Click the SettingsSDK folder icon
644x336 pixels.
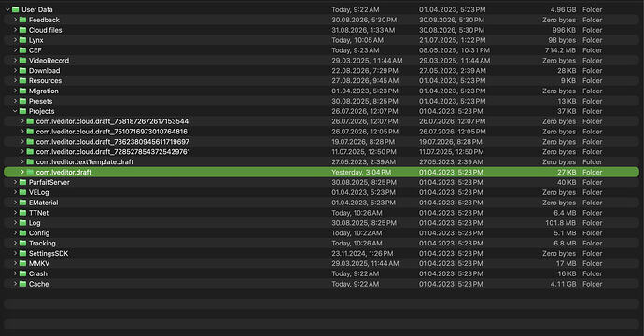23,253
